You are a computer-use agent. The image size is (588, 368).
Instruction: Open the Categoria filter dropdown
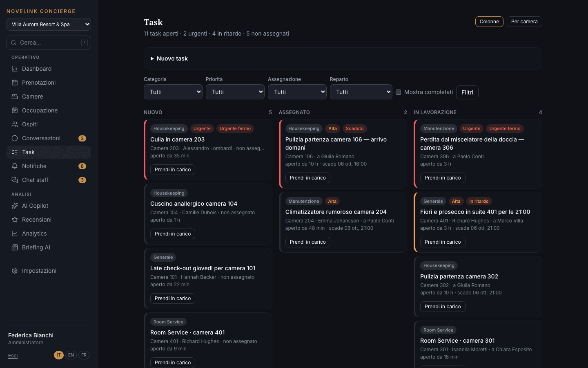pos(173,92)
